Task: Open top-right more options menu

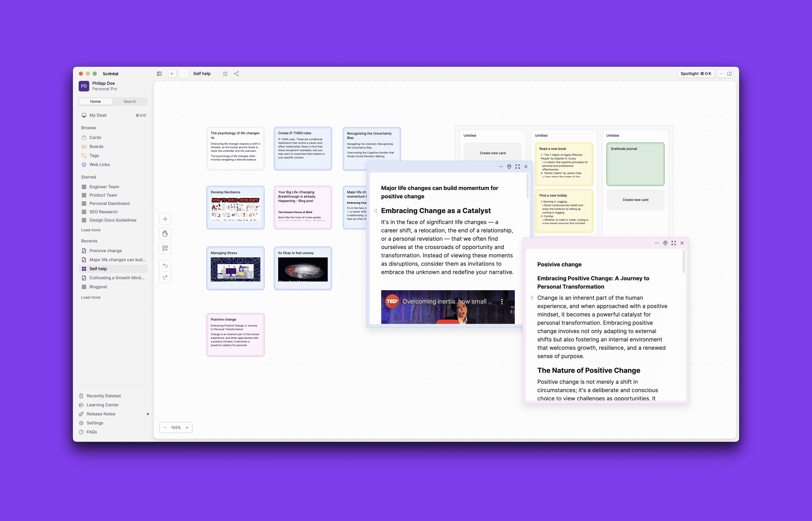Action: pos(721,74)
